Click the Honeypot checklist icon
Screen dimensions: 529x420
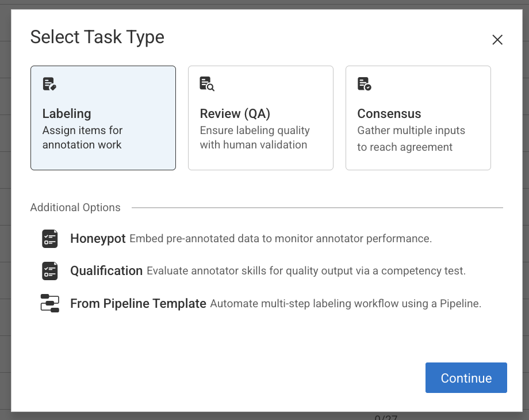pyautogui.click(x=50, y=239)
